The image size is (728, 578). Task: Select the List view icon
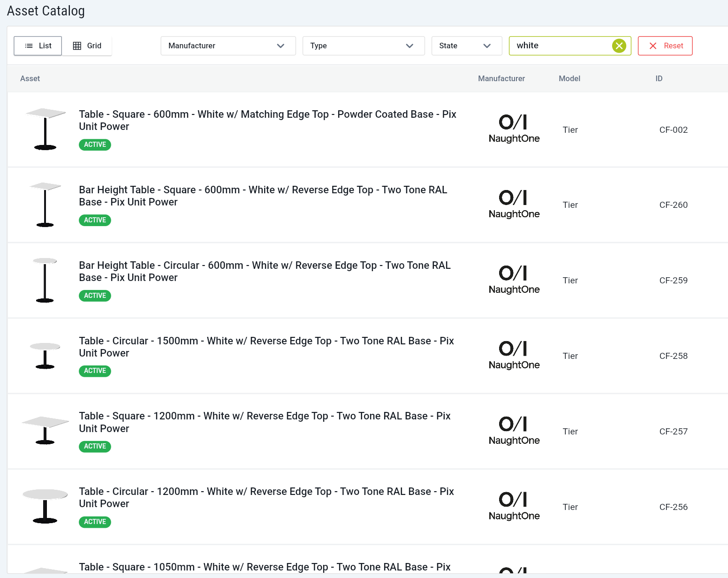click(38, 46)
